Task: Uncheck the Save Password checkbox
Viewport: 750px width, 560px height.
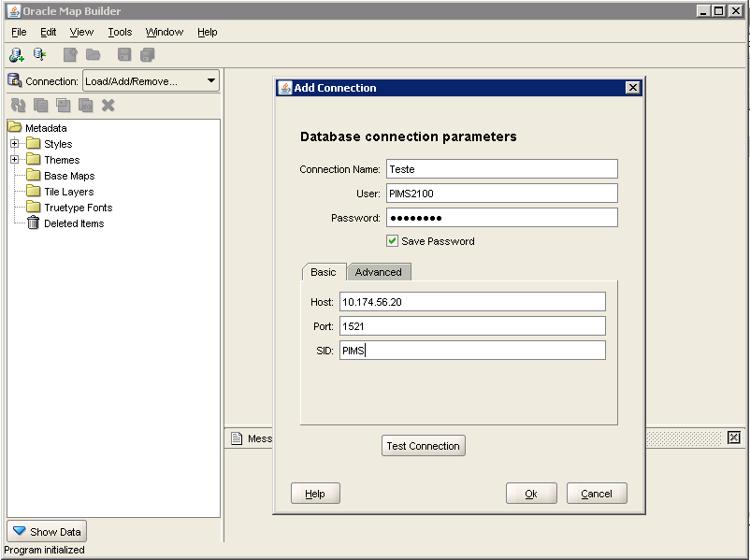Action: 392,240
